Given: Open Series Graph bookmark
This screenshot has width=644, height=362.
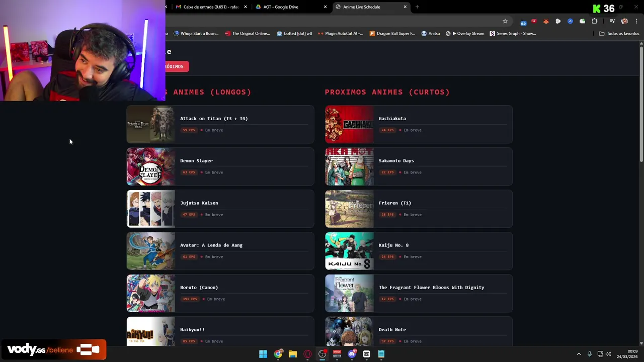Looking at the screenshot, I should pos(513,34).
